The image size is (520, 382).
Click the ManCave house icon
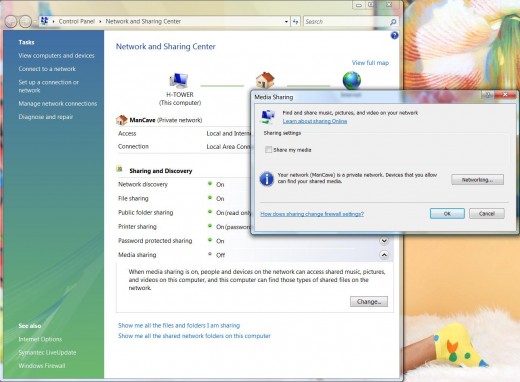point(122,120)
